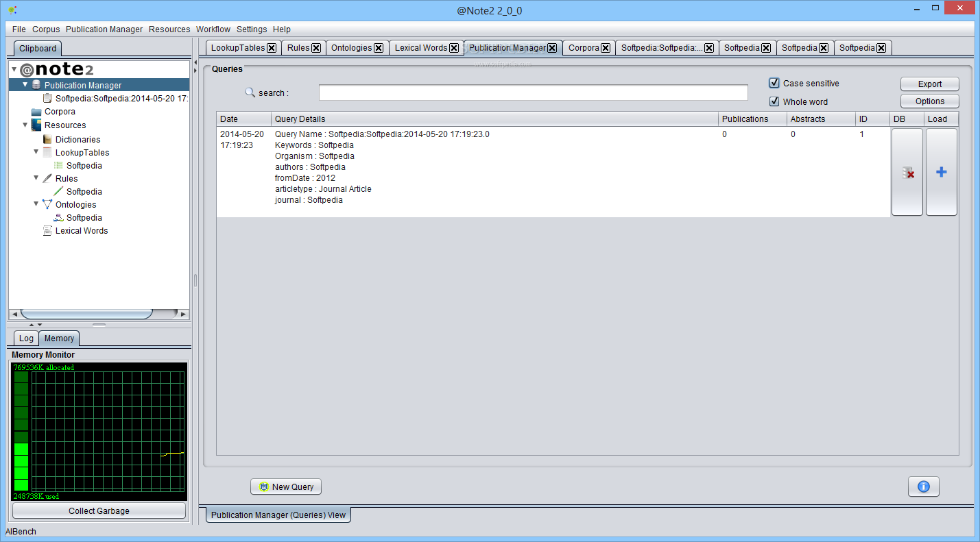
Task: Select the Dictionaries tree item
Action: tap(77, 139)
